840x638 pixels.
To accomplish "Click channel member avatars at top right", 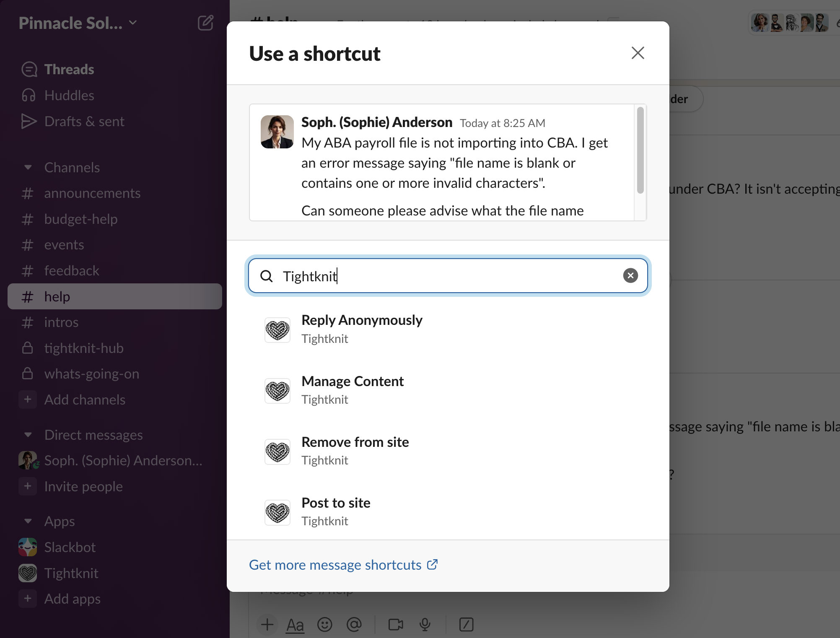I will point(790,23).
